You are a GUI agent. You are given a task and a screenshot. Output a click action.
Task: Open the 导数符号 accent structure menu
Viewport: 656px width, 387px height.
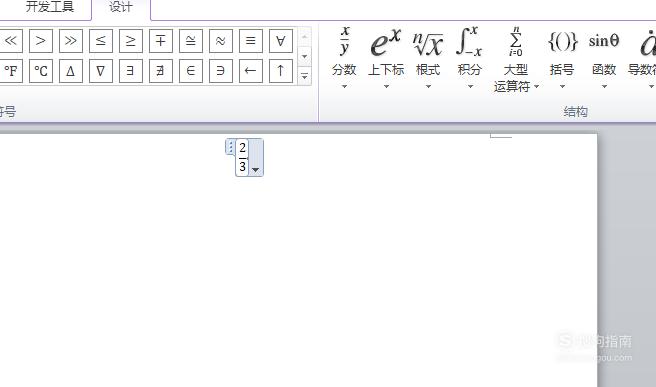coord(642,58)
